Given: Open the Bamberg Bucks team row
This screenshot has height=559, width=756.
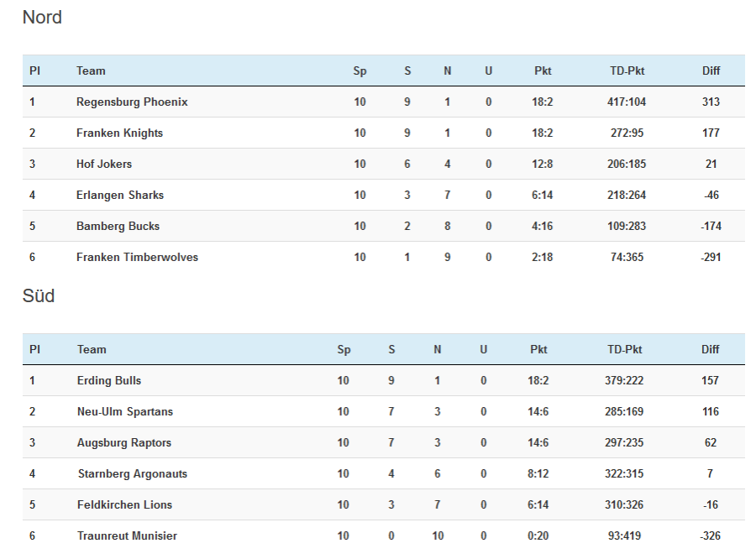Looking at the screenshot, I should (x=118, y=227).
